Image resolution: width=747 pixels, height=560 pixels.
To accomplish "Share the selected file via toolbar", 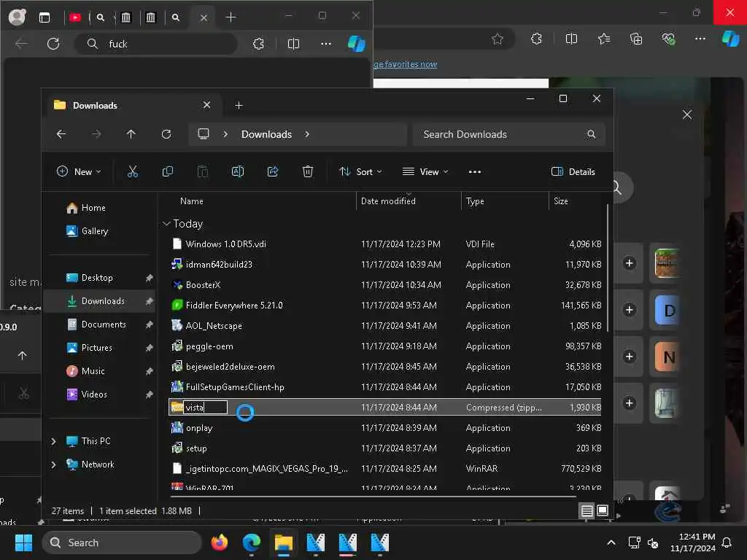I will tap(273, 171).
